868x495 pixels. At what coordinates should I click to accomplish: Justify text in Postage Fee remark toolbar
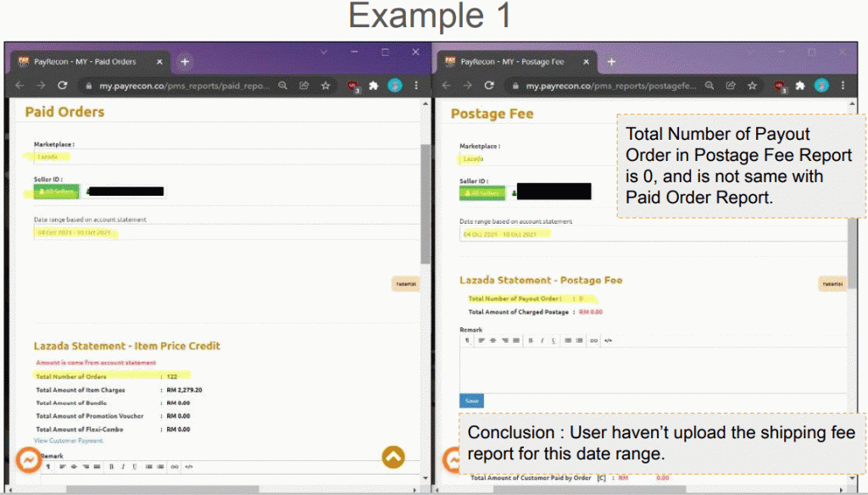tap(516, 341)
